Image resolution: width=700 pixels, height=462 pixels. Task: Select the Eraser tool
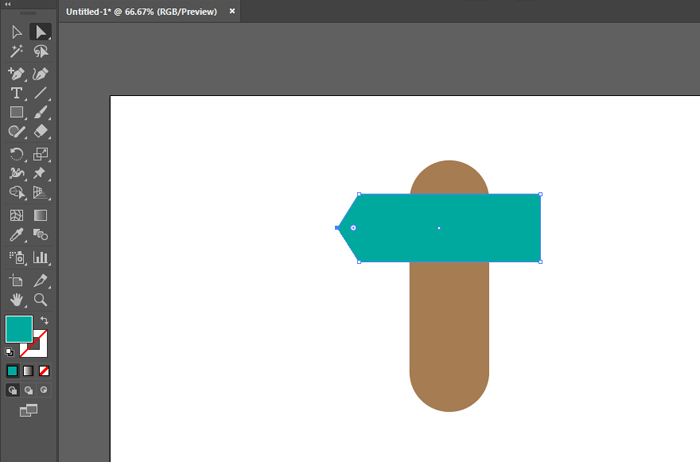click(x=41, y=131)
